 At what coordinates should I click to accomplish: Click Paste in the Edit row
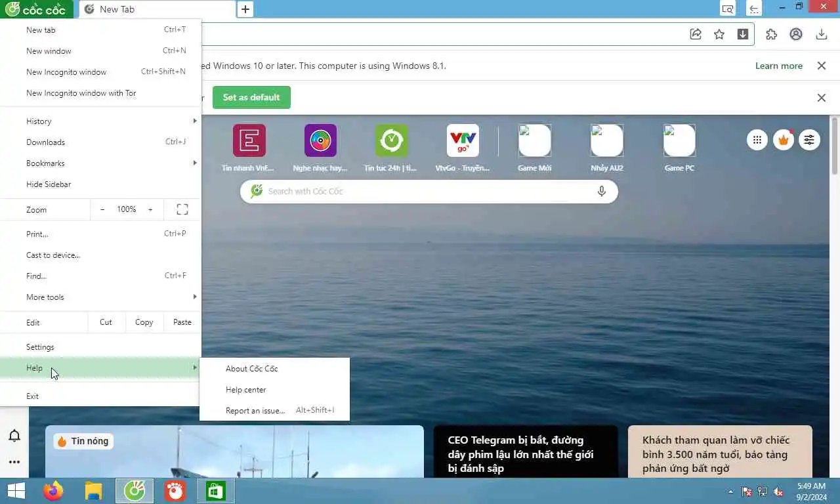182,322
